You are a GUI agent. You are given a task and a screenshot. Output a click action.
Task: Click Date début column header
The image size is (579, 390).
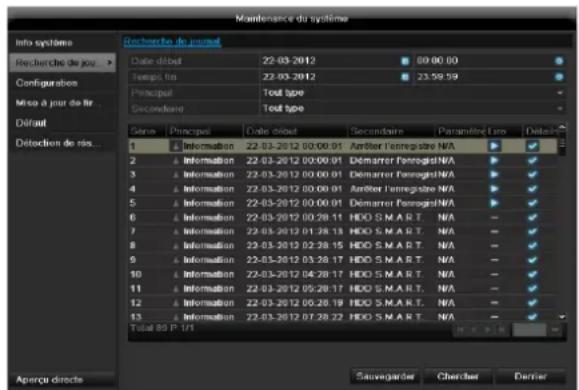pos(295,131)
